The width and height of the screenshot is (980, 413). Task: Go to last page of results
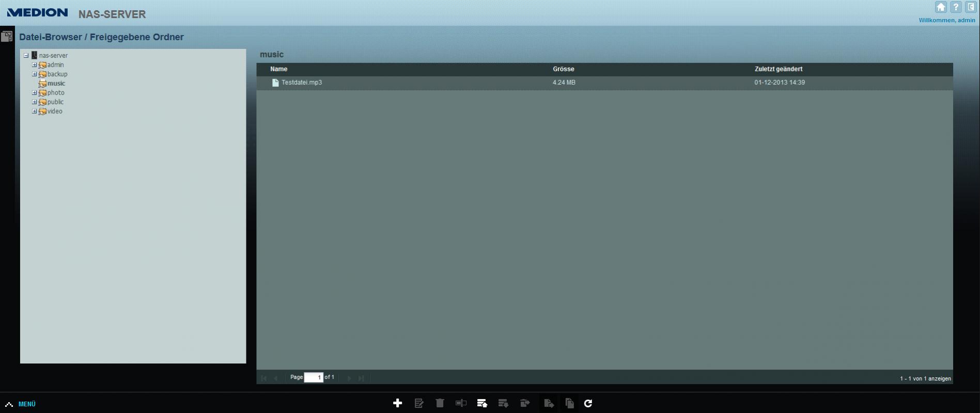[x=361, y=378]
